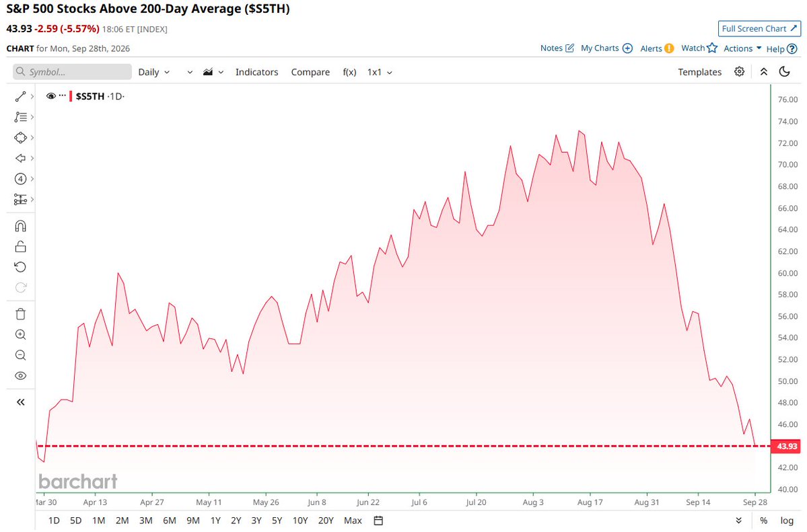Open the Help link

coord(781,49)
